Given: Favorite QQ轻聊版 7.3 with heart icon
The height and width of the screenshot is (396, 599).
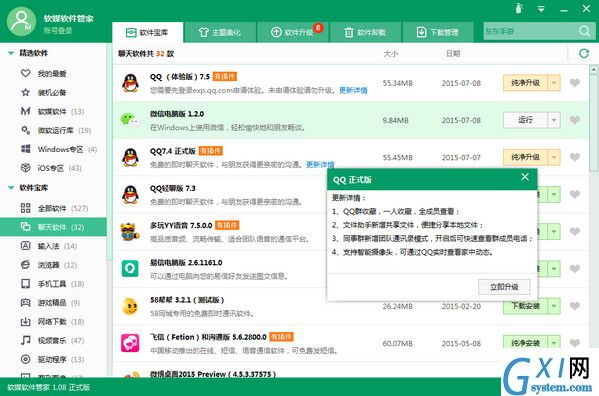Looking at the screenshot, I should tap(575, 194).
